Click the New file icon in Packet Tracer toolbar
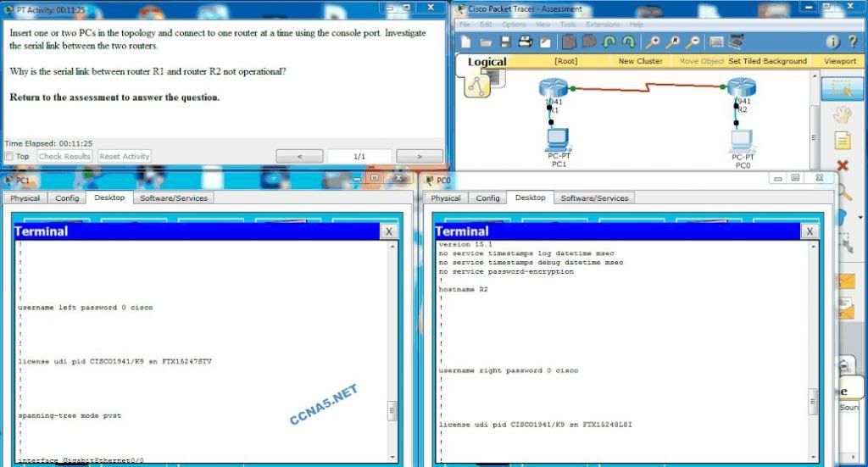Screen dimensions: 868x467 [x=465, y=42]
